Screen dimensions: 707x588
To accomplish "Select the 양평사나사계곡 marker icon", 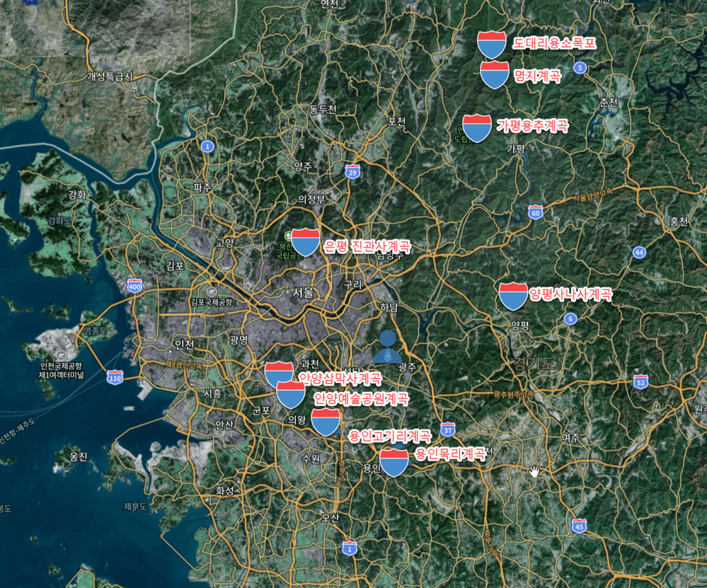I will [514, 295].
